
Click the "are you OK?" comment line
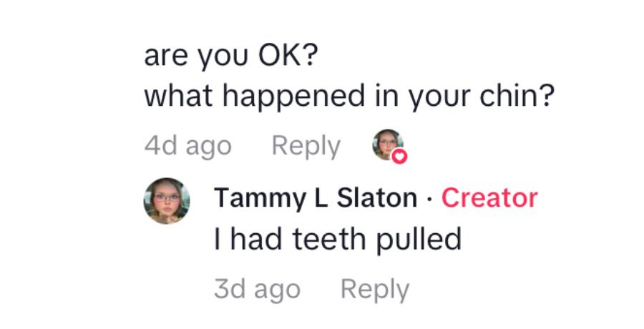pos(230,56)
